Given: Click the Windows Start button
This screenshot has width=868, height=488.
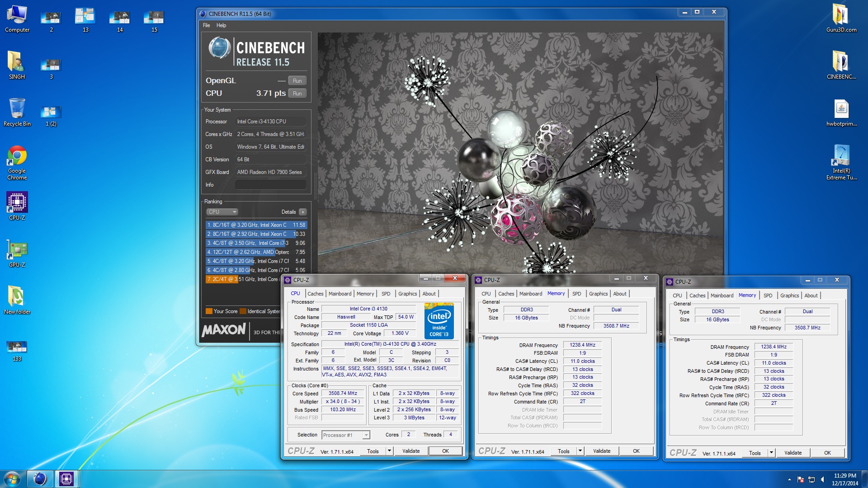Looking at the screenshot, I should [x=12, y=479].
